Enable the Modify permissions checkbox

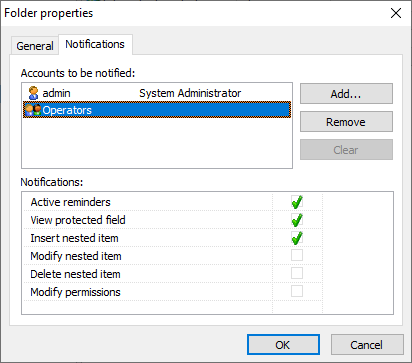[x=297, y=291]
